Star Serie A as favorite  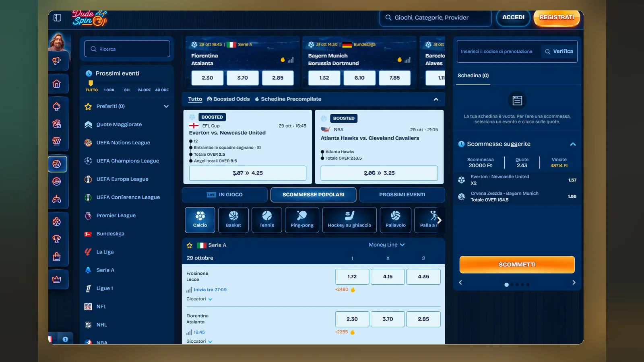[x=190, y=245]
